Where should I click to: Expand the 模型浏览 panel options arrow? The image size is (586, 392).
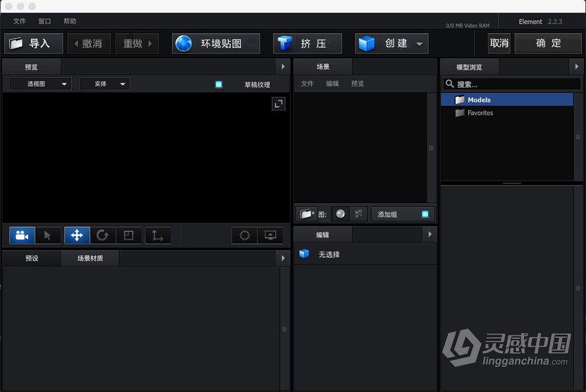pyautogui.click(x=577, y=66)
